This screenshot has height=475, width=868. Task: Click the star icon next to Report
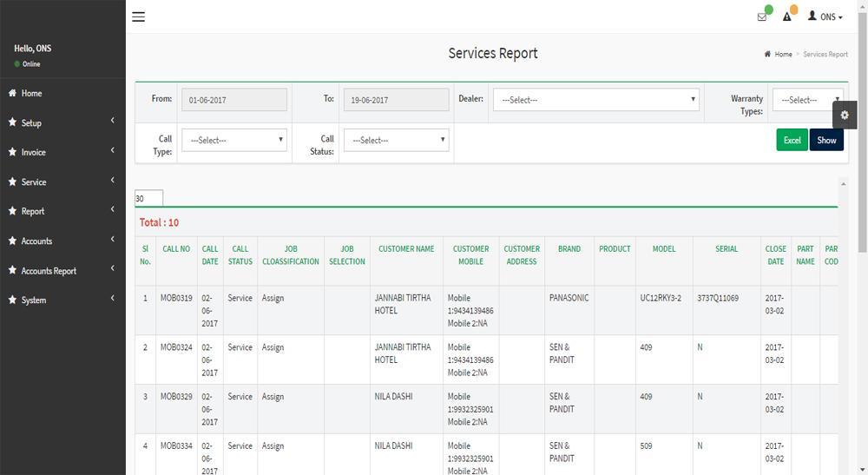click(x=12, y=211)
